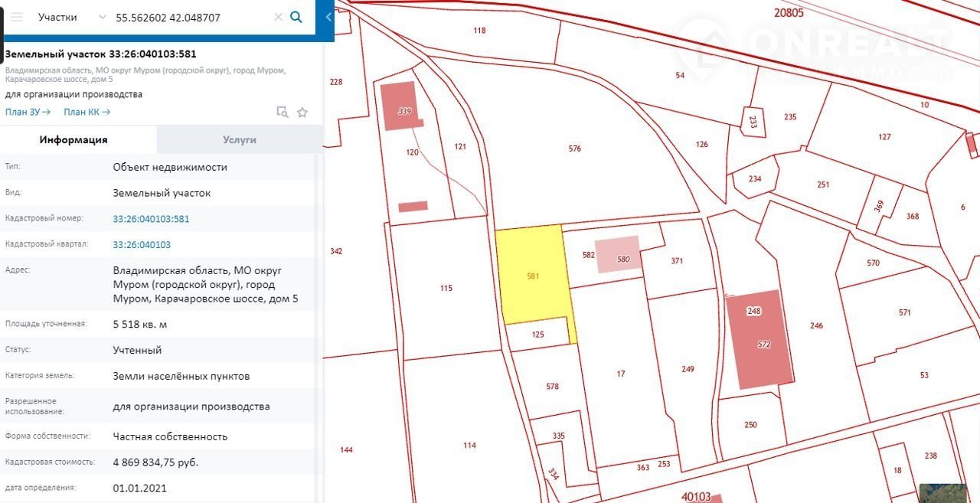
Task: Open cadastral quarter 33:26:040103 link
Action: [x=142, y=245]
